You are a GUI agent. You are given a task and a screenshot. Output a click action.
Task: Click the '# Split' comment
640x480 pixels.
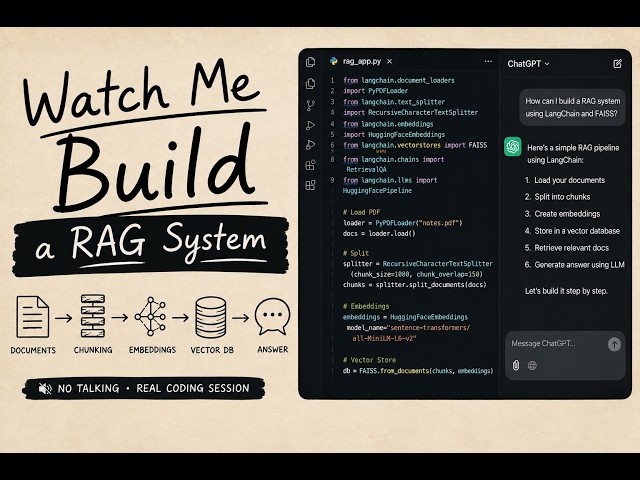click(x=356, y=253)
